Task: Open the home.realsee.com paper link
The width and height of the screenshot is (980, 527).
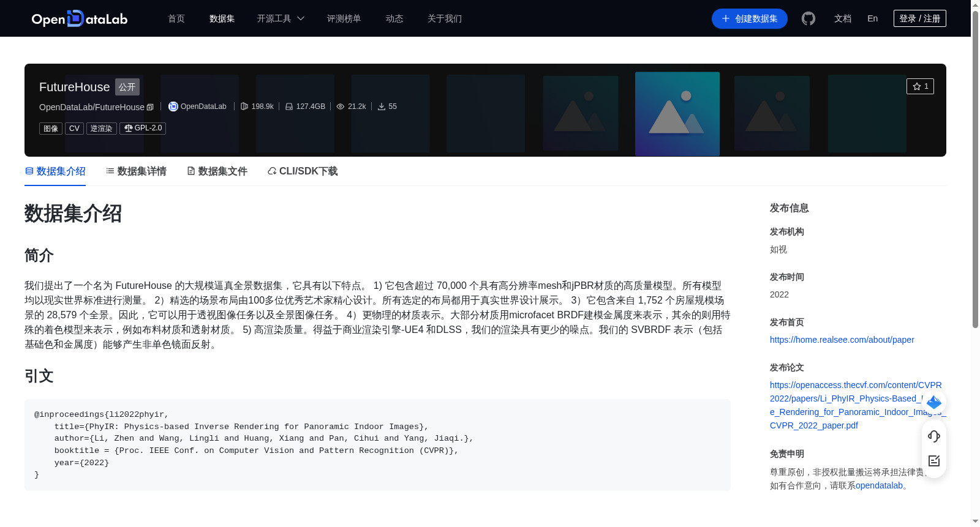Action: point(842,340)
